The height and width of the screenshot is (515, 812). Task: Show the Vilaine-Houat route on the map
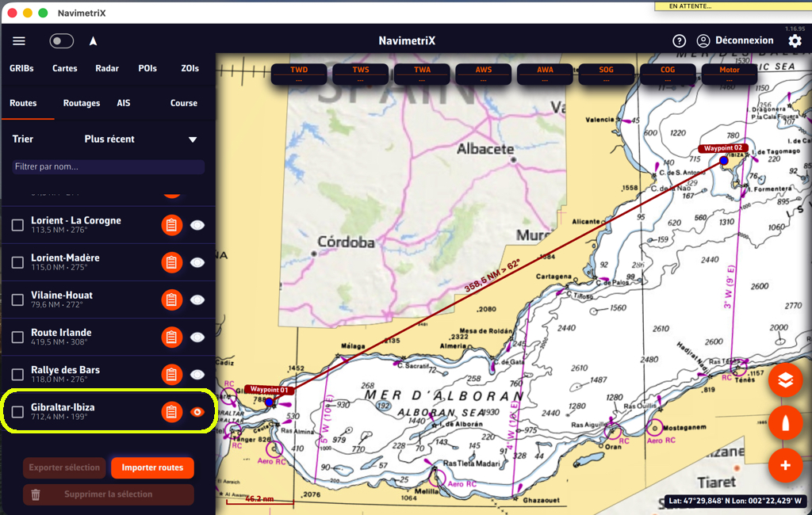(x=197, y=299)
